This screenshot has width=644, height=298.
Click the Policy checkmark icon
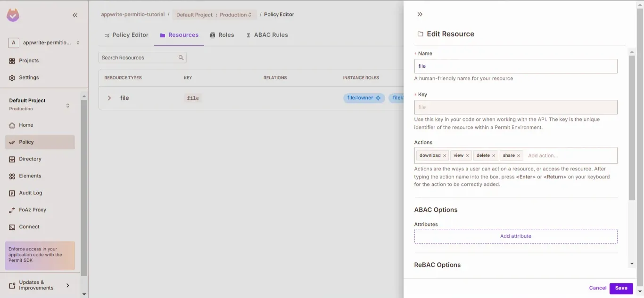pyautogui.click(x=12, y=142)
